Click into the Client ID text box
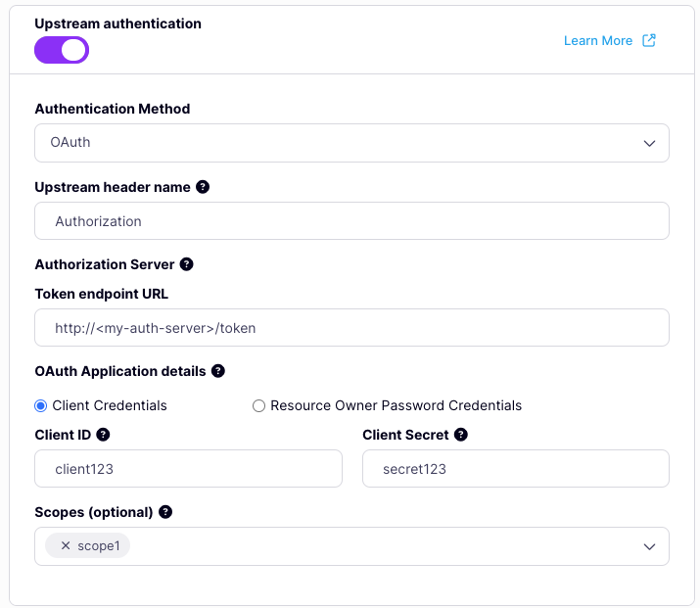 coord(188,469)
